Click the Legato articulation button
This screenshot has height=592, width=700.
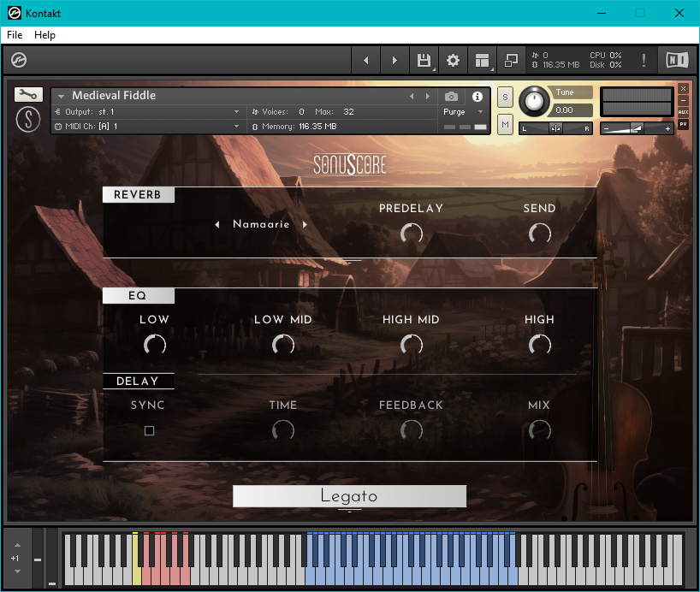click(349, 496)
